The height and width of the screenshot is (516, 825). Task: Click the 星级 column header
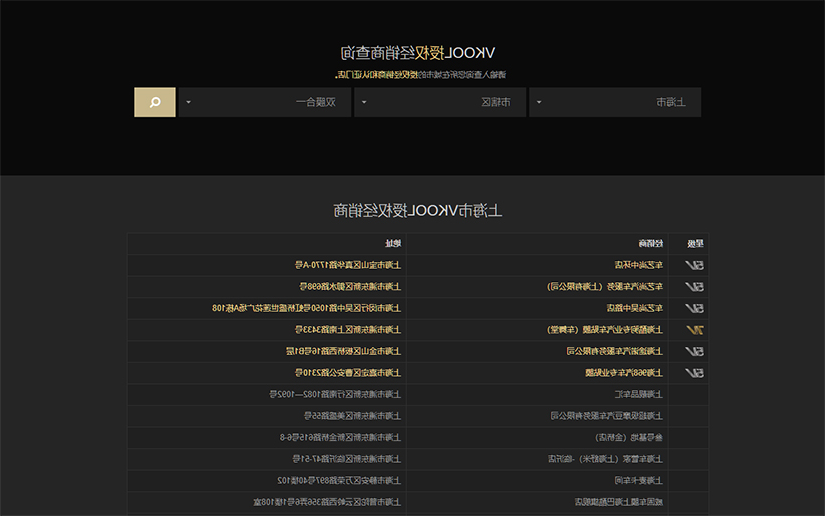[695, 244]
